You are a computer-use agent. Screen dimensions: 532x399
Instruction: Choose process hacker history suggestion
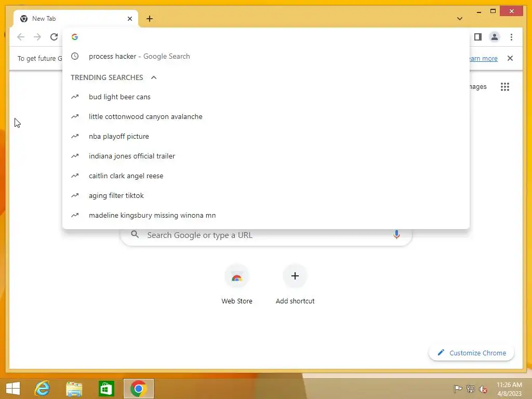coord(266,56)
